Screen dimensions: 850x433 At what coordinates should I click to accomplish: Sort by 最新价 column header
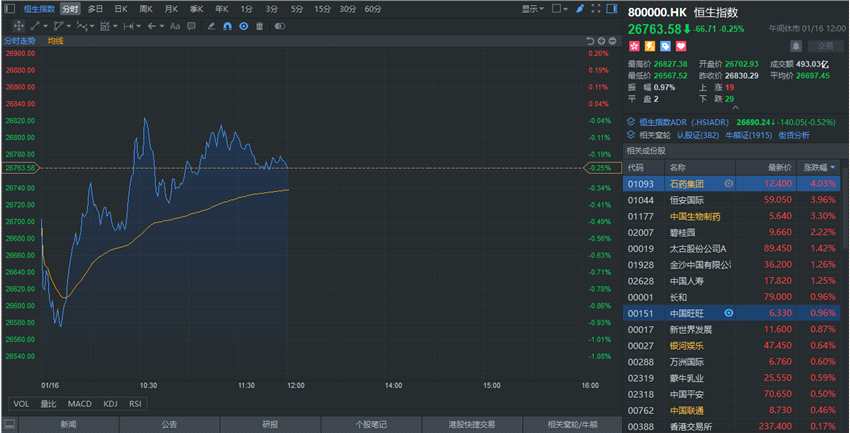coord(778,167)
